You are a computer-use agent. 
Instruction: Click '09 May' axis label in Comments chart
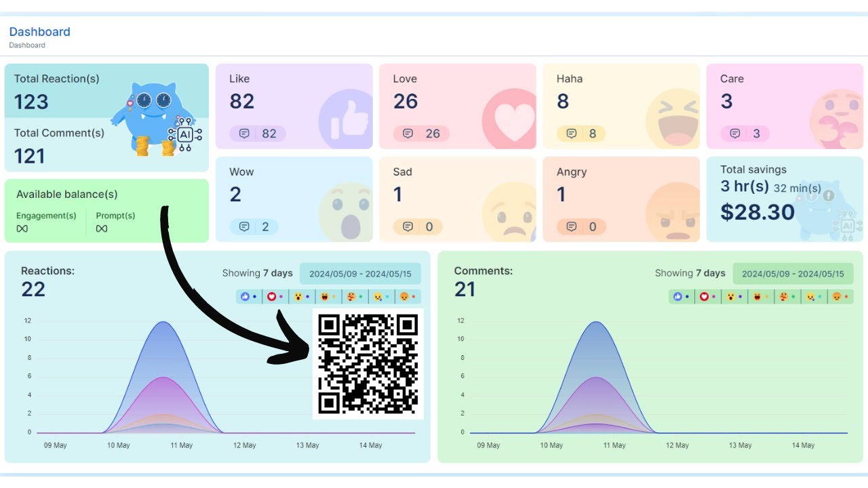pyautogui.click(x=488, y=445)
